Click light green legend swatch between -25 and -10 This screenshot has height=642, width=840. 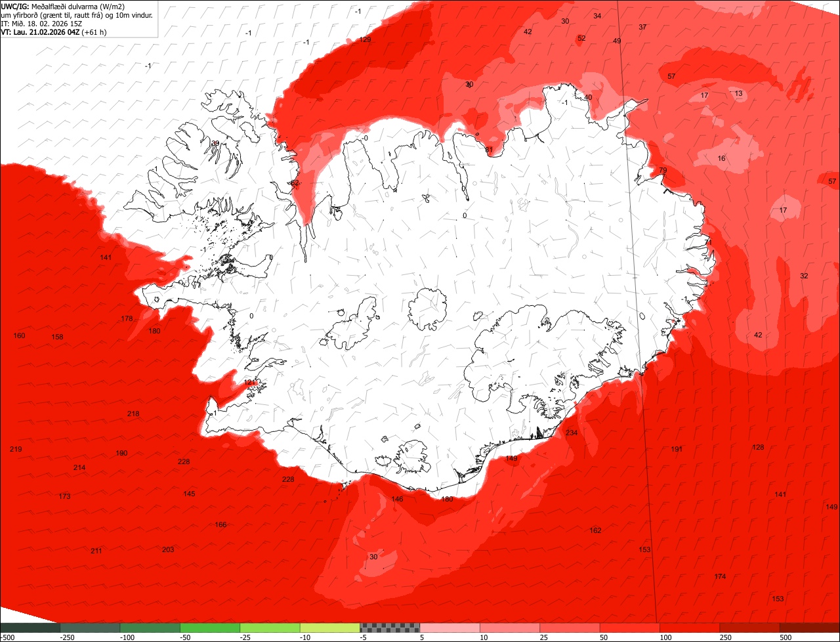click(270, 628)
